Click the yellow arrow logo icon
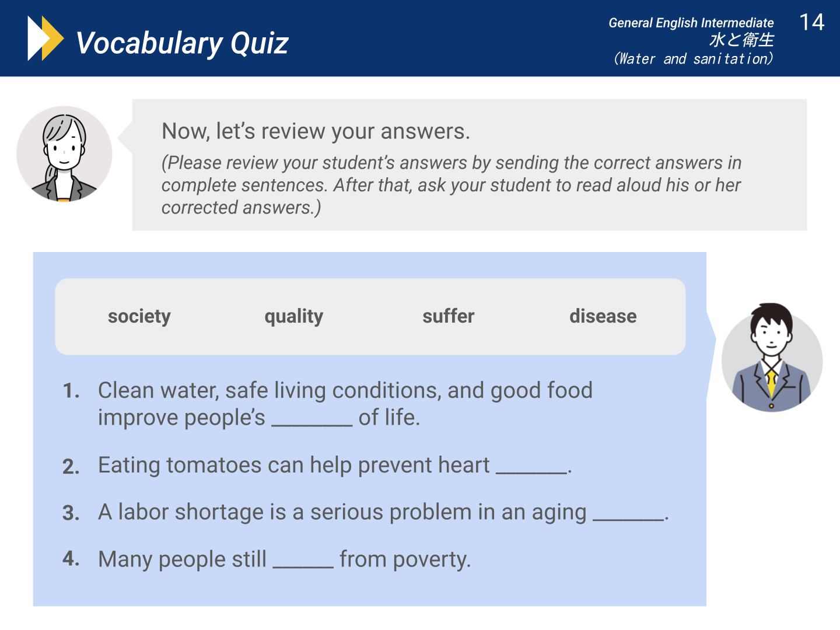 45,38
